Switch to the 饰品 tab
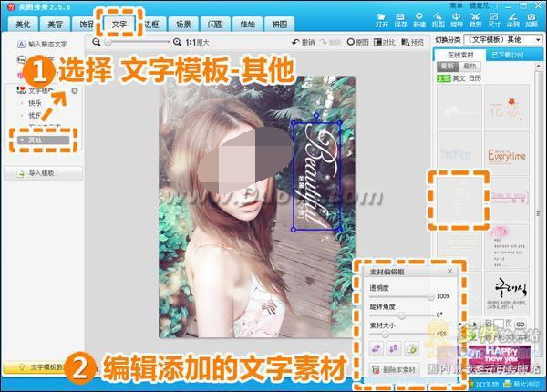This screenshot has height=392, width=547. [x=87, y=24]
